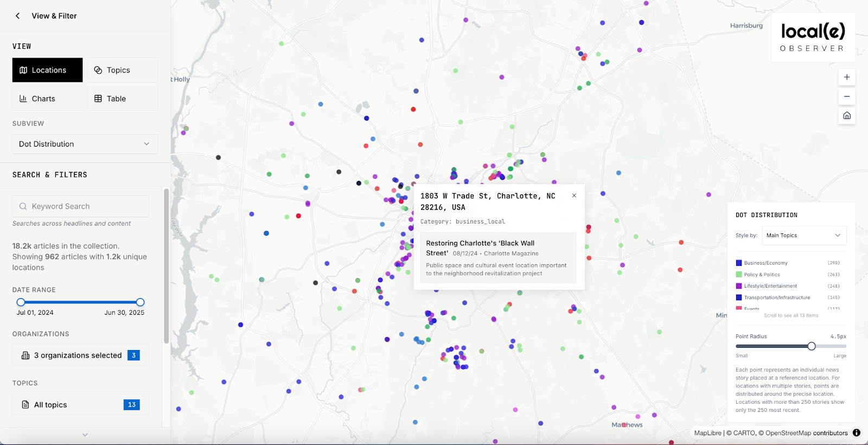The width and height of the screenshot is (868, 445).
Task: Open the Table view
Action: [x=123, y=99]
